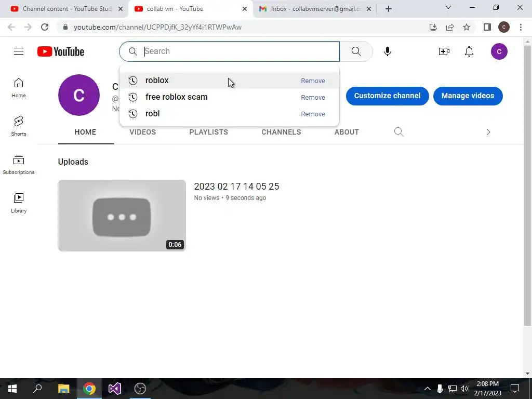Bookmark this page with the star
Screen dimensions: 532x399
[x=467, y=27]
